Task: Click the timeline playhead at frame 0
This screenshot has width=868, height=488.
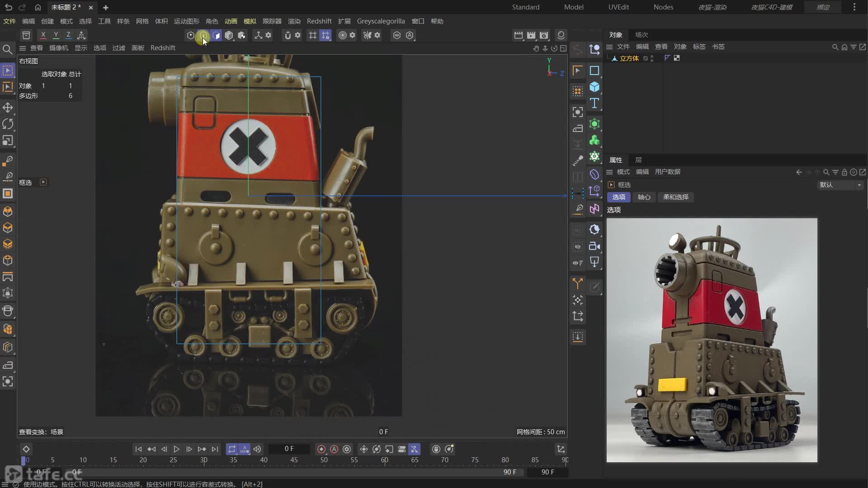Action: tap(24, 460)
